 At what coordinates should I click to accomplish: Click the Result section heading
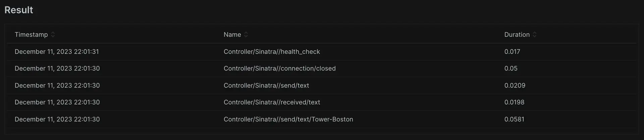pyautogui.click(x=19, y=10)
